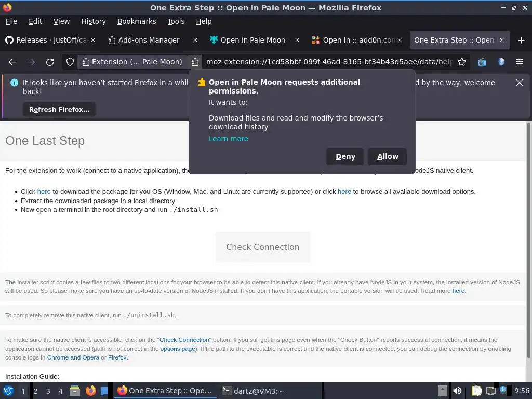This screenshot has width=532, height=399.
Task: Open Chrome and Opera debug link
Action: pos(73,357)
